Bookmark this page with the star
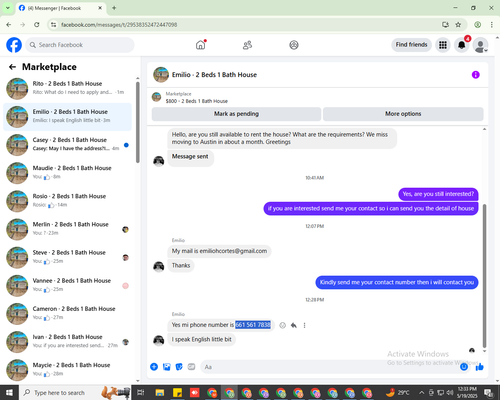500x400 pixels. pos(458,25)
